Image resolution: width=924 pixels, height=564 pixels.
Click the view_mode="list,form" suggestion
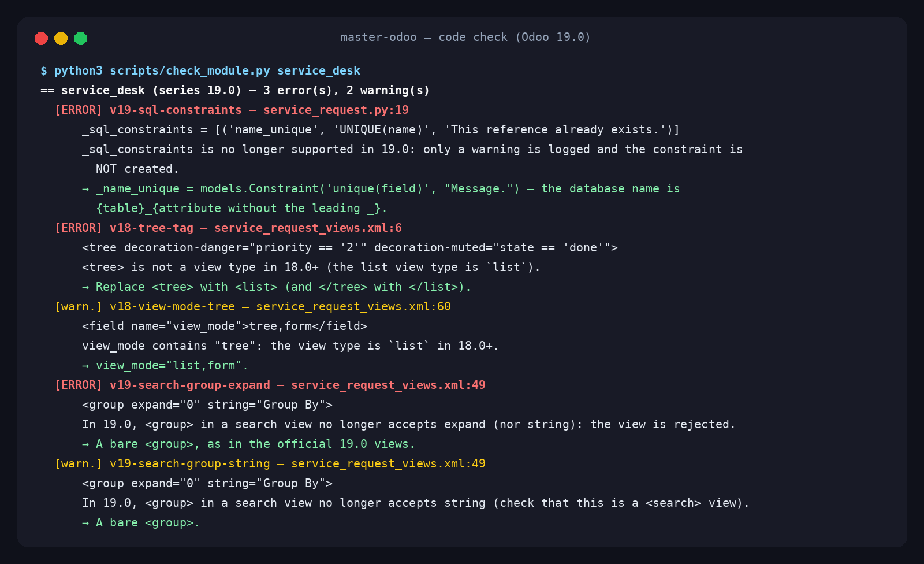pos(165,366)
